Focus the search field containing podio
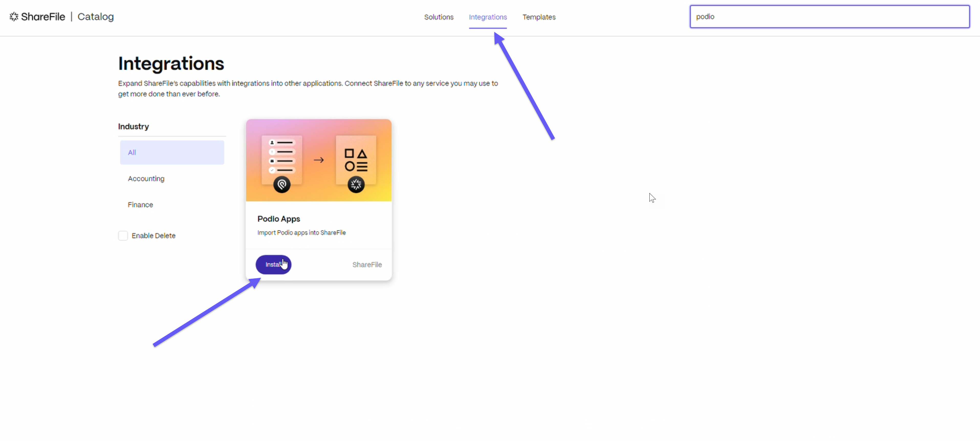Viewport: 980px width, 441px height. (x=830, y=17)
